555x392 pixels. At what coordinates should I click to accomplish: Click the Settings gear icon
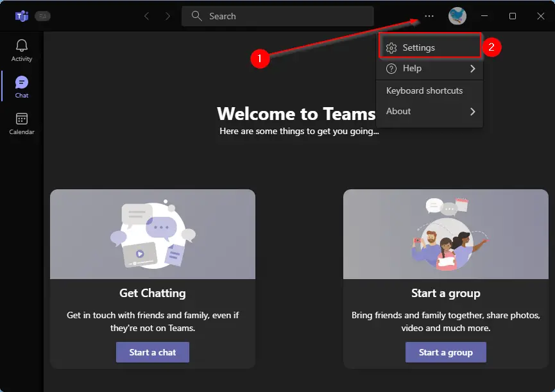391,47
